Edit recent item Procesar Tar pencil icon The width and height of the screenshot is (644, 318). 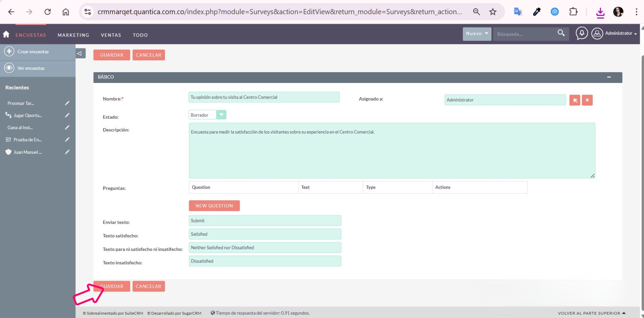point(67,103)
